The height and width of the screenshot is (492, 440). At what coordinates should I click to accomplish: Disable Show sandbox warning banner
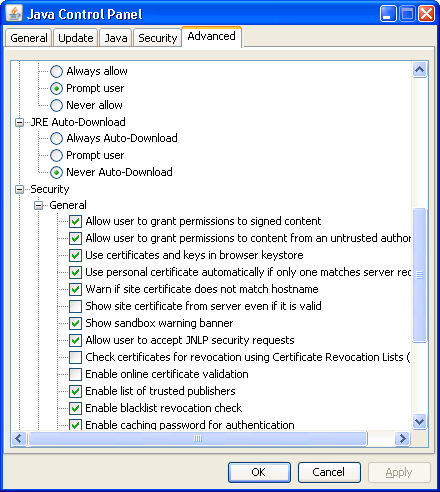click(75, 323)
